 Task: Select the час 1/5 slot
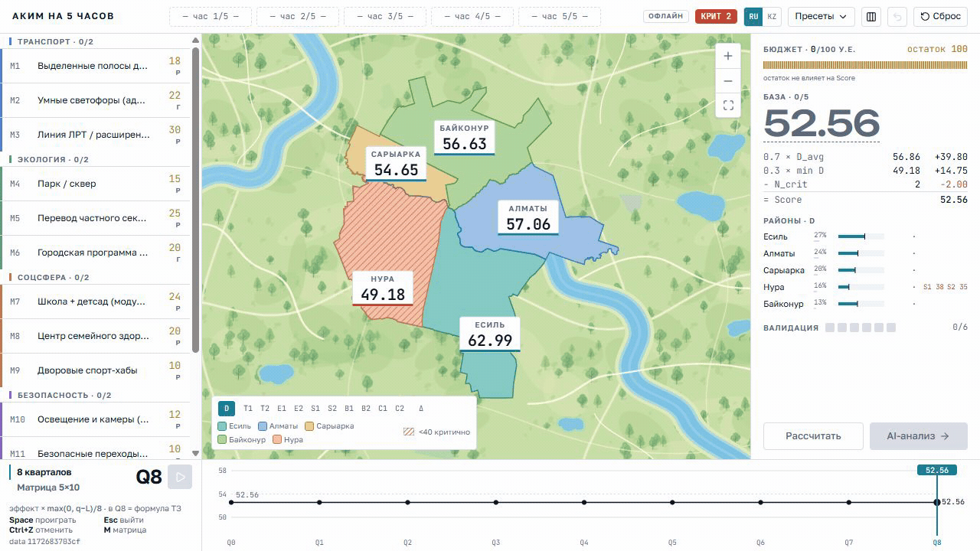point(211,16)
